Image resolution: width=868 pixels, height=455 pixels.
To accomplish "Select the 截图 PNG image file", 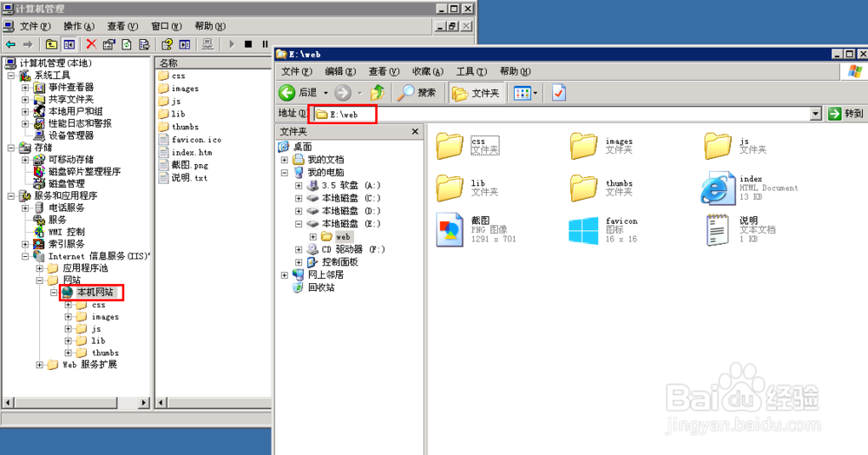I will click(x=476, y=229).
